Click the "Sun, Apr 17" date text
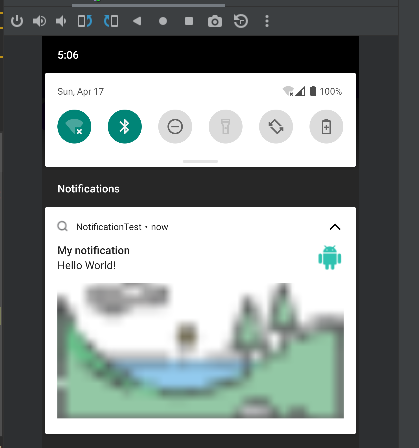 (x=81, y=91)
